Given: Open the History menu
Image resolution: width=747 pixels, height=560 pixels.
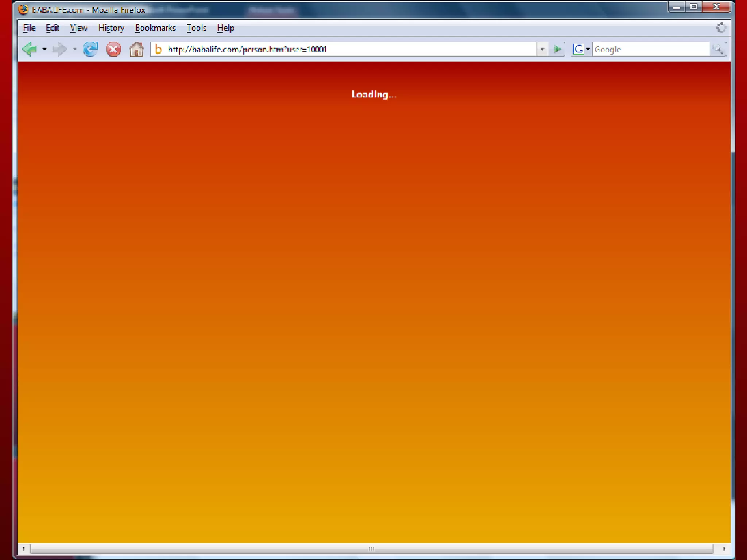Looking at the screenshot, I should (111, 28).
